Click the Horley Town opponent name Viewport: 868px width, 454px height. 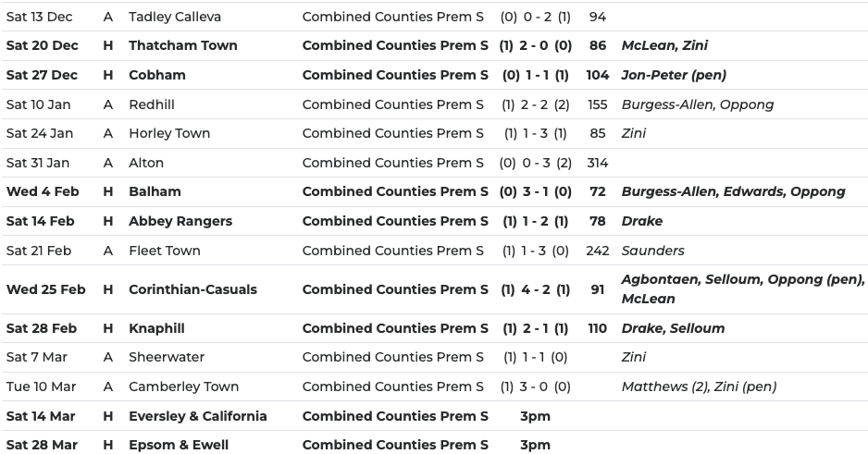[169, 133]
